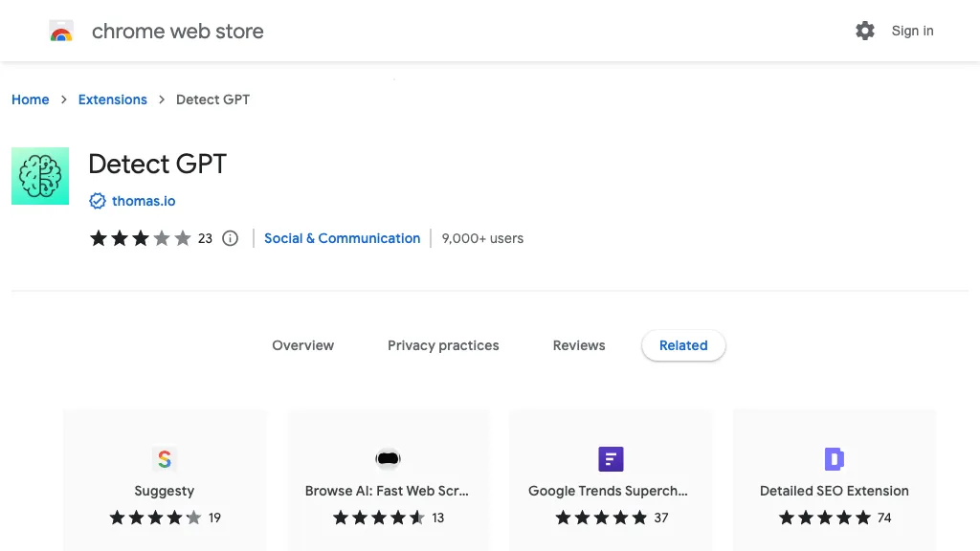Click the Detailed SEO Extension icon
The image size is (980, 551).
(x=835, y=459)
